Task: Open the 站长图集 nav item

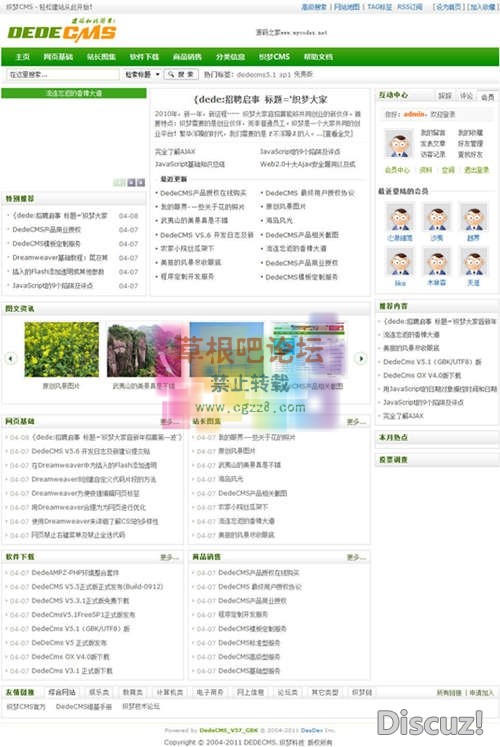Action: pyautogui.click(x=101, y=57)
